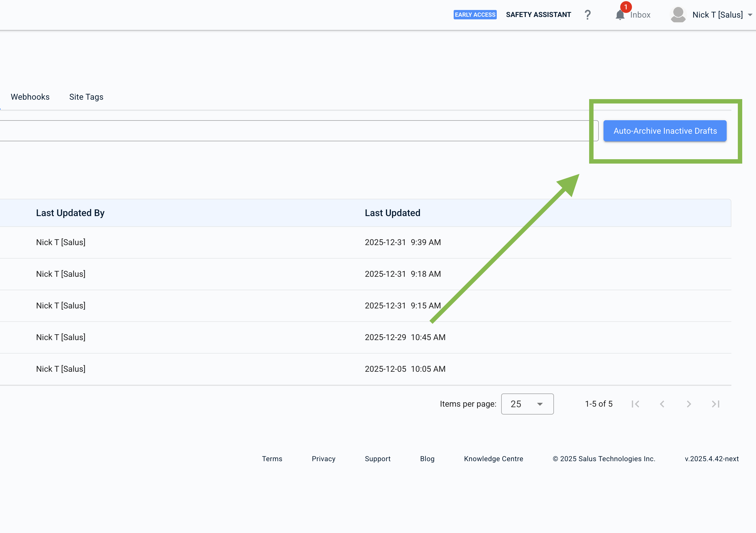Open the Privacy footer link

pyautogui.click(x=323, y=459)
